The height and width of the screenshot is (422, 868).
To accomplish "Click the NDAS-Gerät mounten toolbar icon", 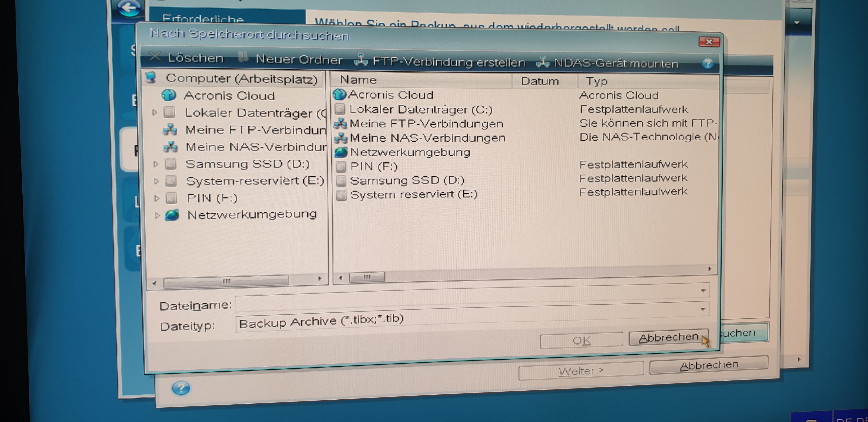I will pyautogui.click(x=542, y=62).
